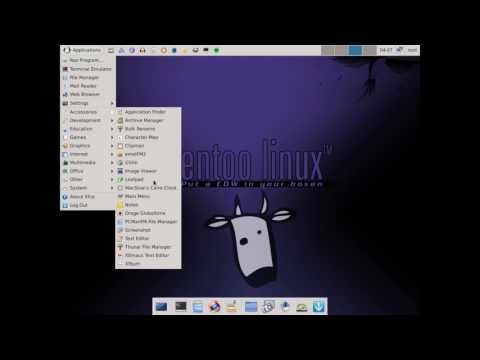Expand the Settings submenu
Image resolution: width=480 pixels, height=360 pixels.
click(88, 103)
